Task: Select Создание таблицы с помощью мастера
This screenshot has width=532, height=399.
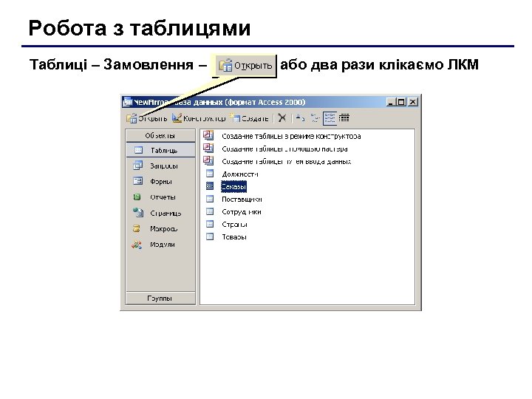Action: coord(276,149)
